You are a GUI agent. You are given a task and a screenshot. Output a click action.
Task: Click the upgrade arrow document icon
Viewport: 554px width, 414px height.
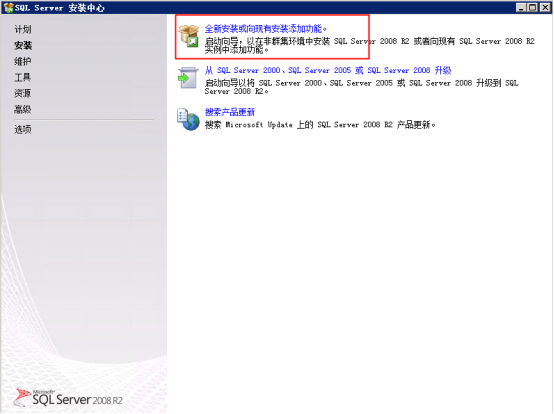(188, 77)
